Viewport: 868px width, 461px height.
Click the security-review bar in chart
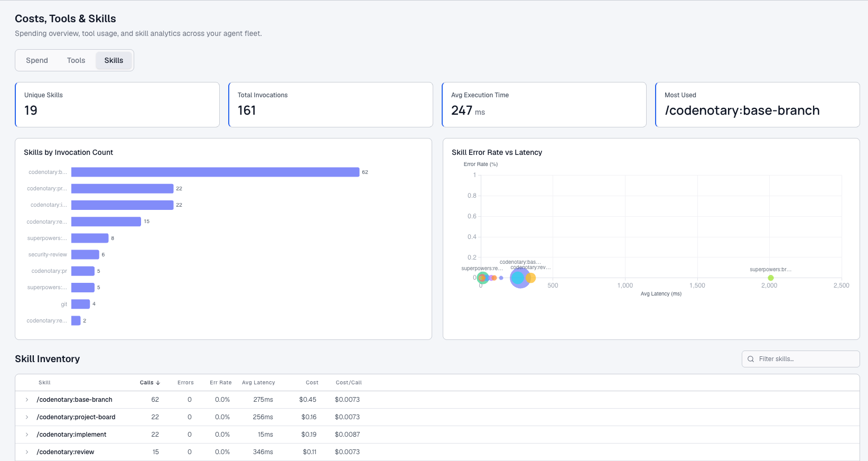point(85,255)
